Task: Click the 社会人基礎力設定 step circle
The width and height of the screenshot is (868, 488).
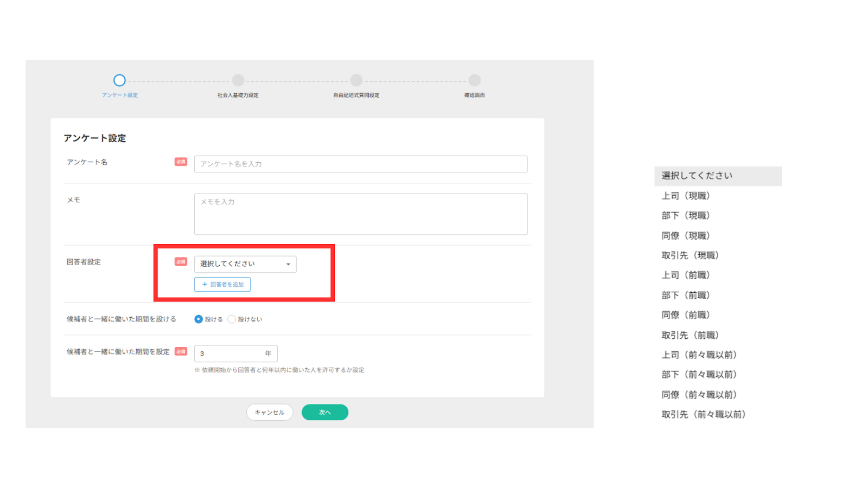Action: (x=238, y=81)
